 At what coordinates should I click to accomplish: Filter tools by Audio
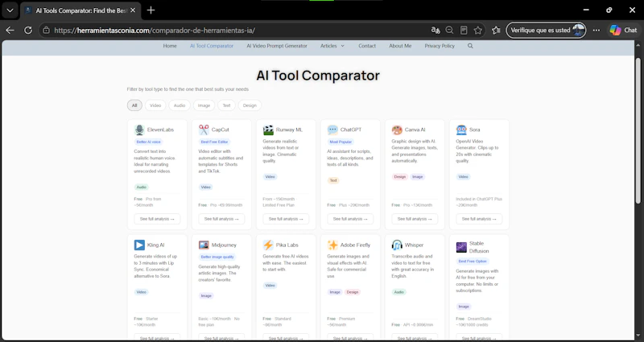(180, 105)
